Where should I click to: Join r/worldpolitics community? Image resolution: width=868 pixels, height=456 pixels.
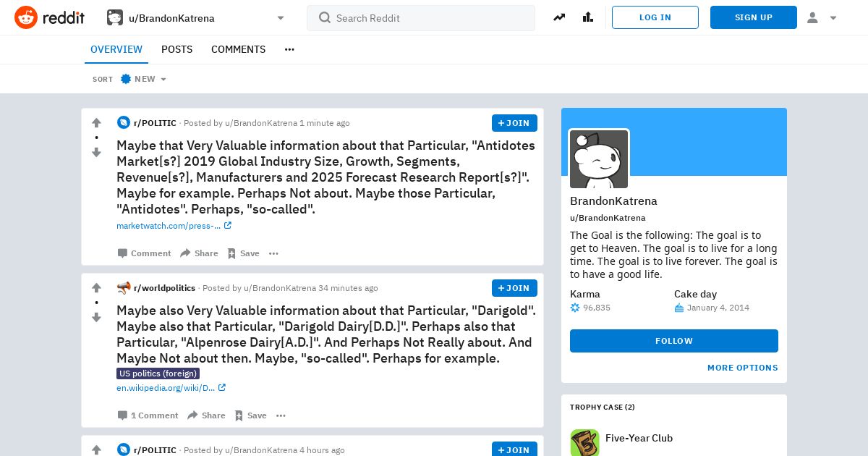click(x=514, y=288)
